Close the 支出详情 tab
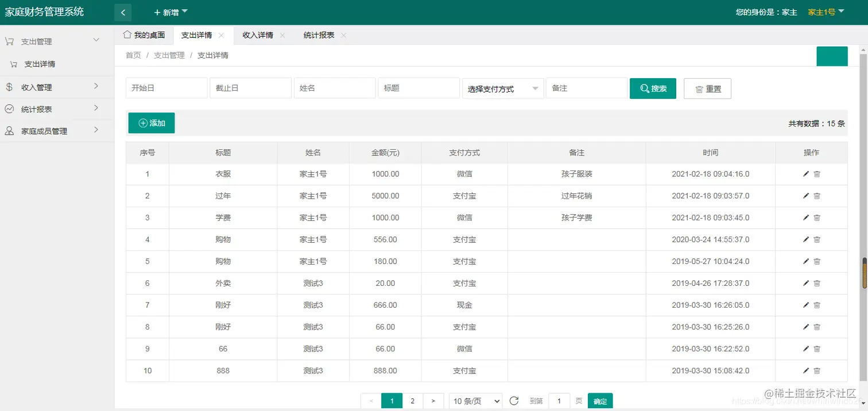Screen dimensions: 868x411 (221, 36)
